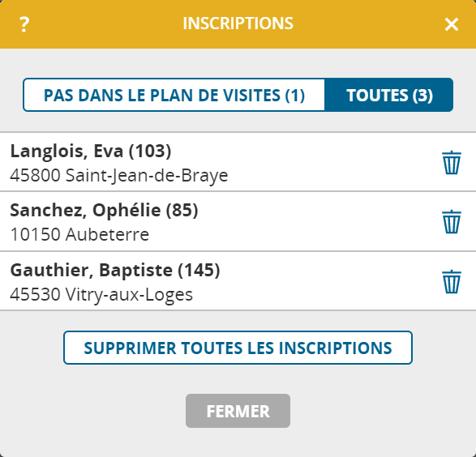Screen dimensions: 476x457
Task: Open the help question mark icon
Action: coord(24,24)
